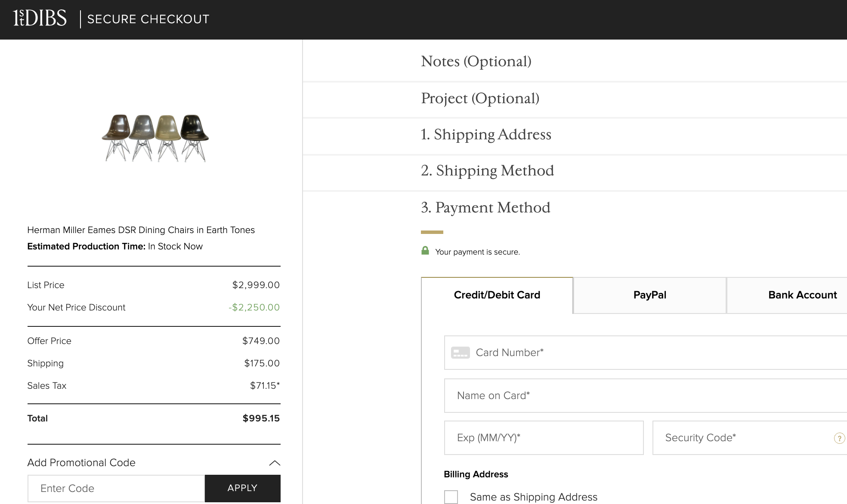Image resolution: width=847 pixels, height=504 pixels.
Task: Expand the Project (Optional) section
Action: coord(480,98)
